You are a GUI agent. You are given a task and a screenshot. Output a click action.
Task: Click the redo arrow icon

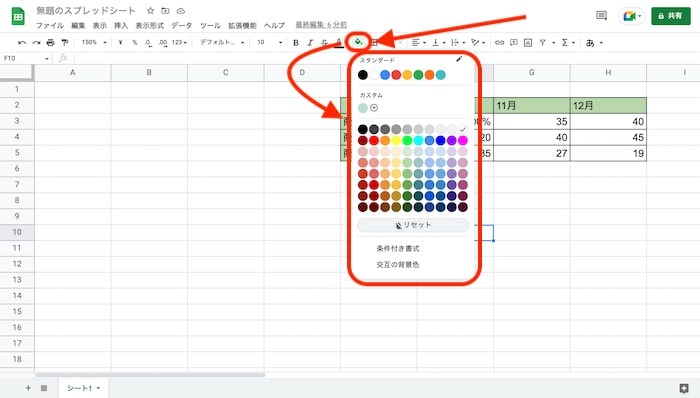[36, 43]
